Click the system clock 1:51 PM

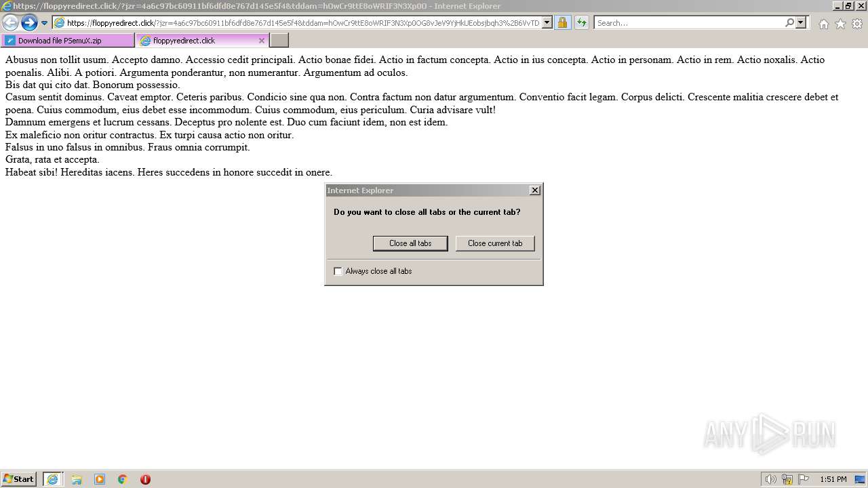(833, 479)
